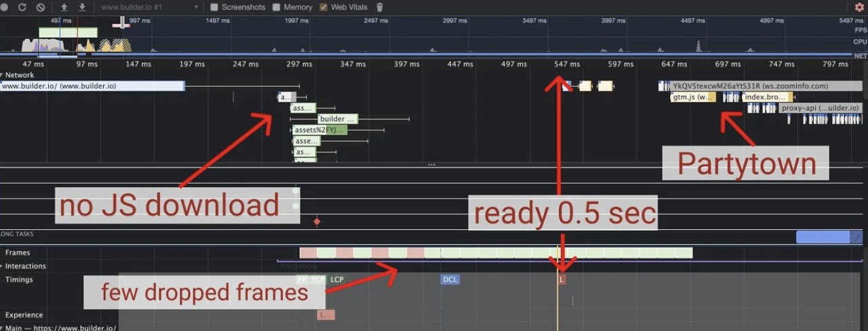Select the www.builder.io/ network request bar
The width and height of the screenshot is (868, 331).
[x=92, y=86]
